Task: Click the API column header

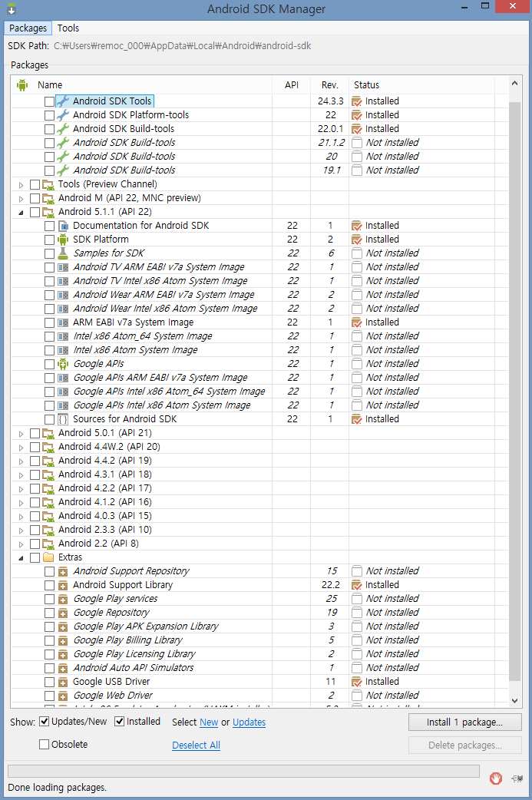Action: [x=291, y=85]
